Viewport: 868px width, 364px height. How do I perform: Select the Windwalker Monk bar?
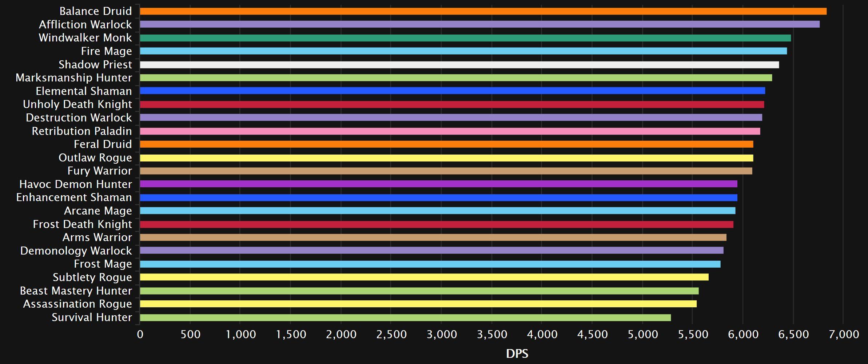click(x=465, y=38)
